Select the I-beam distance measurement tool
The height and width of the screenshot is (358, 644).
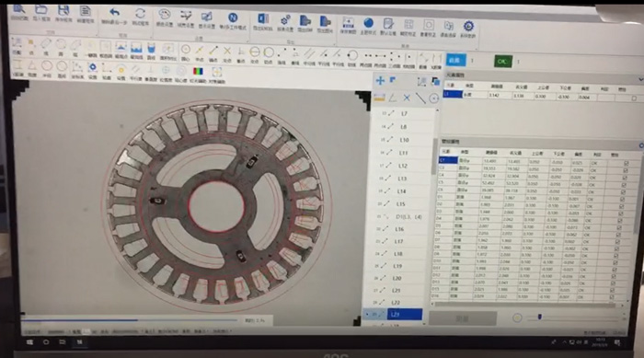[x=17, y=65]
